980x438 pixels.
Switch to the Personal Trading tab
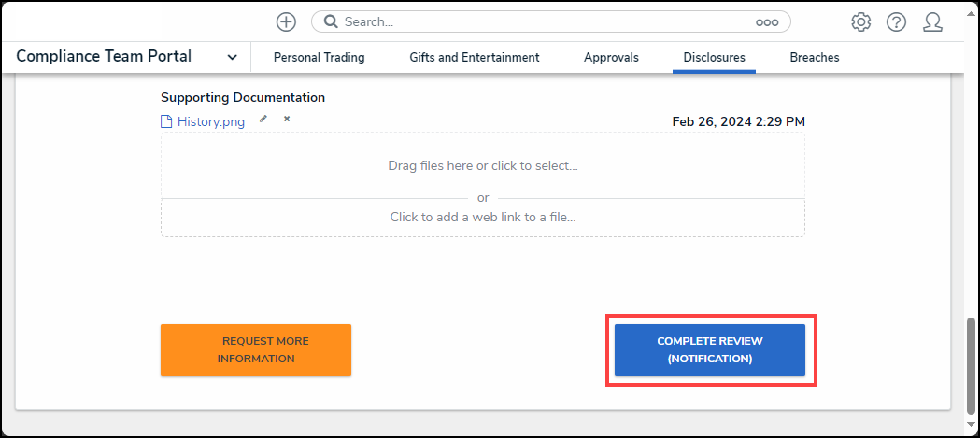pos(319,57)
